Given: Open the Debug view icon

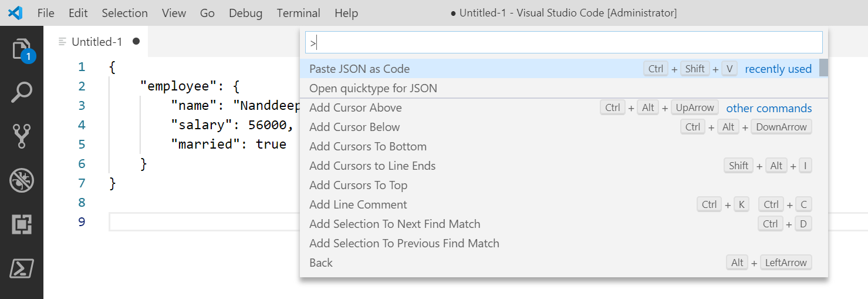Looking at the screenshot, I should coord(22,180).
